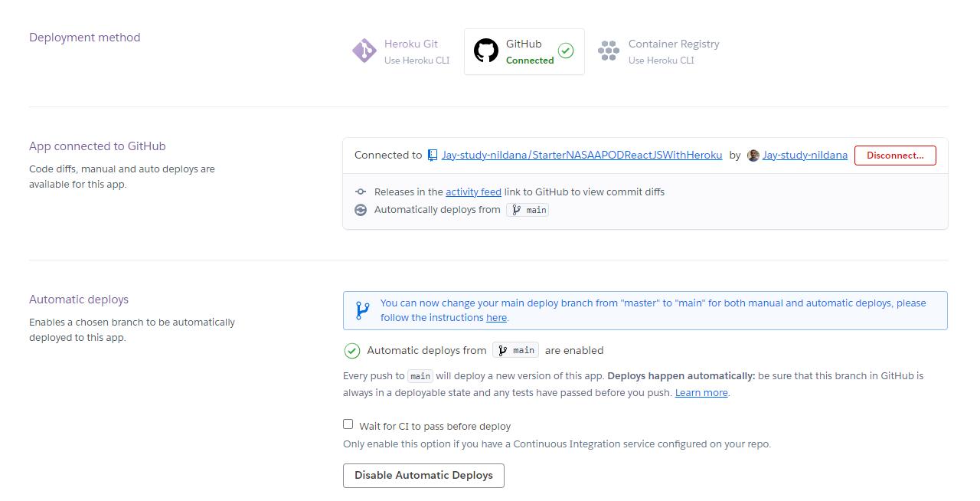
Task: Click the repository book icon
Action: [433, 155]
